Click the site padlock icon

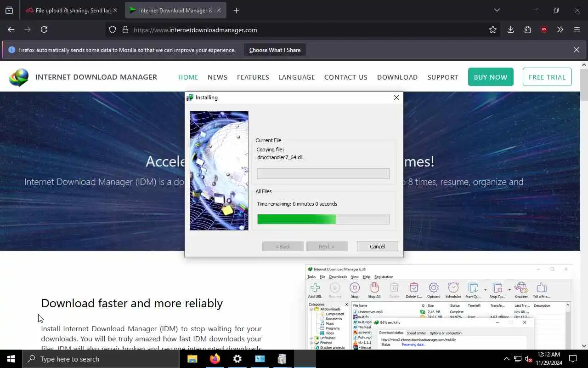125,30
